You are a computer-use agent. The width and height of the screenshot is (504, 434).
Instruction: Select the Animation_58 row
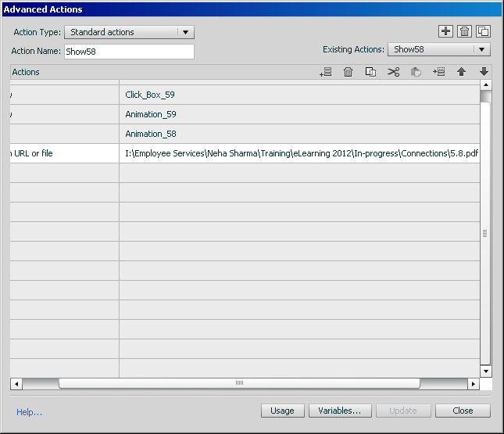tap(245, 134)
